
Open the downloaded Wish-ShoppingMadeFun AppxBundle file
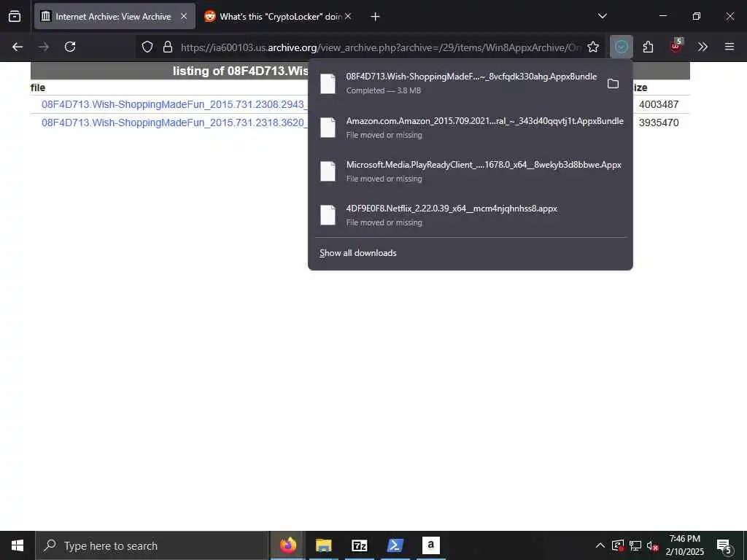point(457,83)
